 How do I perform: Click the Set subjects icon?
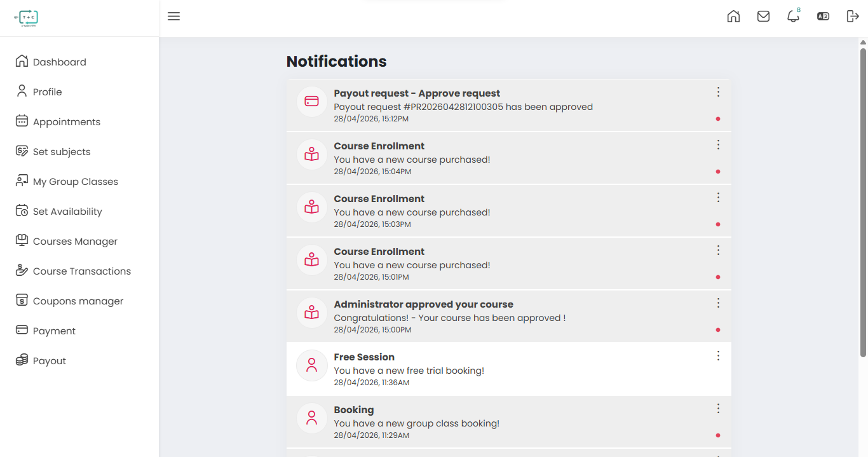22,151
